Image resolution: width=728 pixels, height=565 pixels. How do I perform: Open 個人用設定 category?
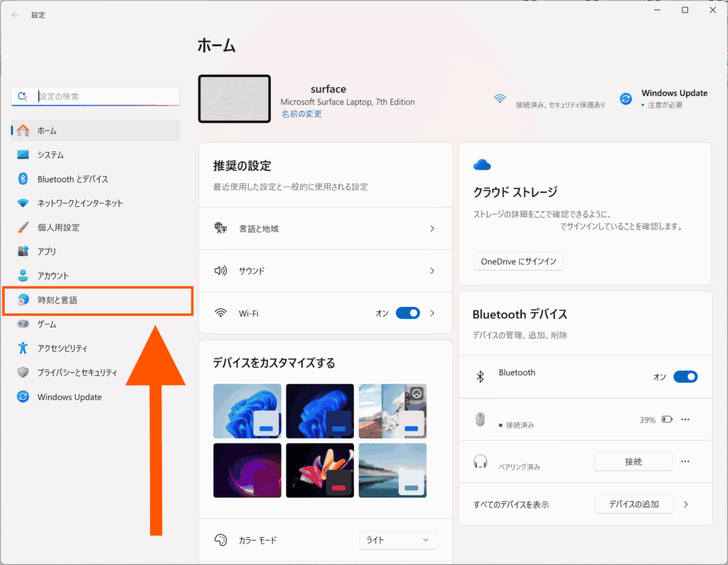[96, 227]
